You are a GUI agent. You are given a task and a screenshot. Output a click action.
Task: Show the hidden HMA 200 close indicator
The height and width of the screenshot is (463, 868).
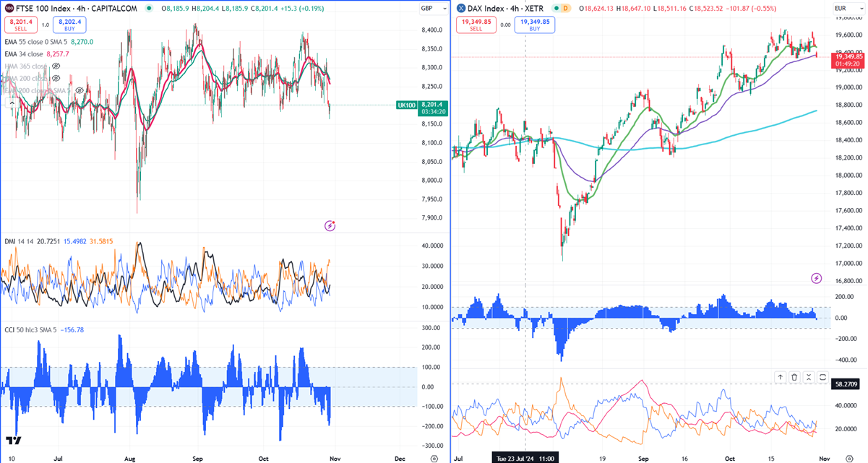point(56,78)
